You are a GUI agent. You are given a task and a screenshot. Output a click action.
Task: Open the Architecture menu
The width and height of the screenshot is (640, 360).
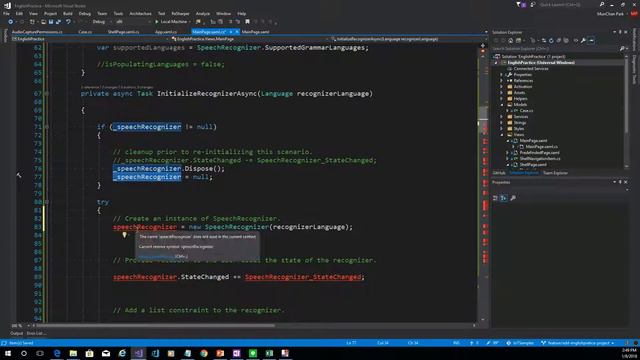point(140,13)
